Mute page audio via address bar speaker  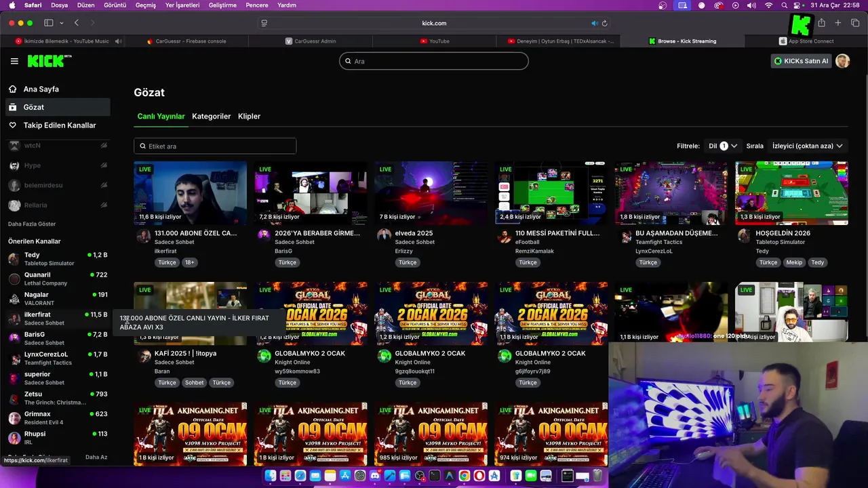[594, 23]
